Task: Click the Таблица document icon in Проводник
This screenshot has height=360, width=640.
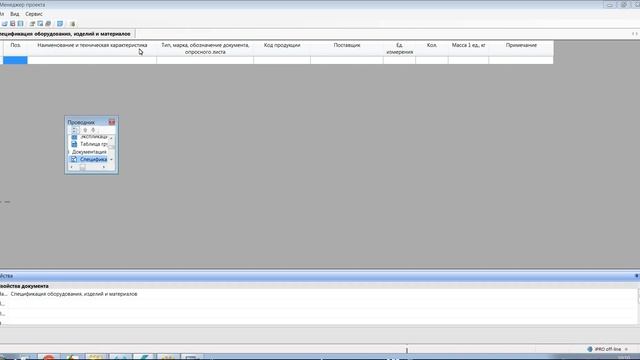Action: pos(74,144)
